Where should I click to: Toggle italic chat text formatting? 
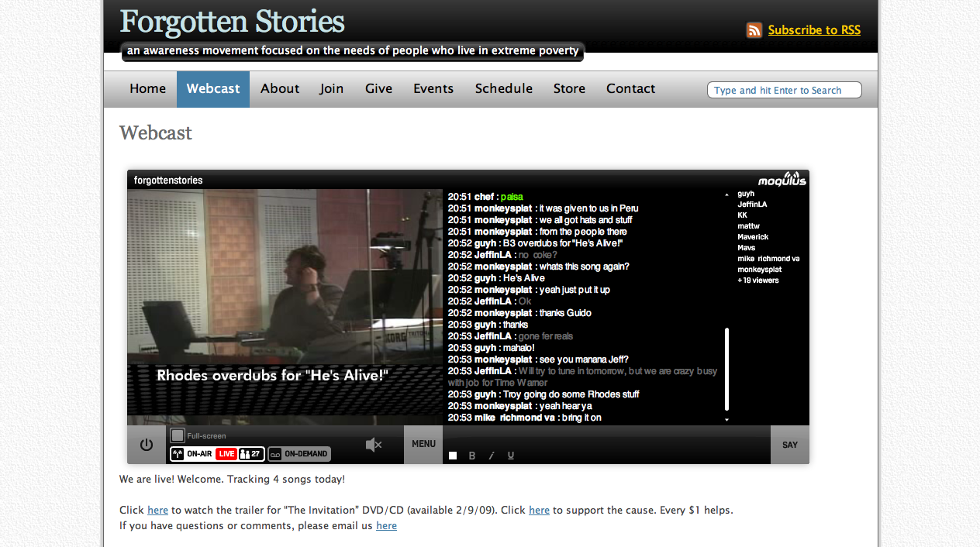[491, 456]
